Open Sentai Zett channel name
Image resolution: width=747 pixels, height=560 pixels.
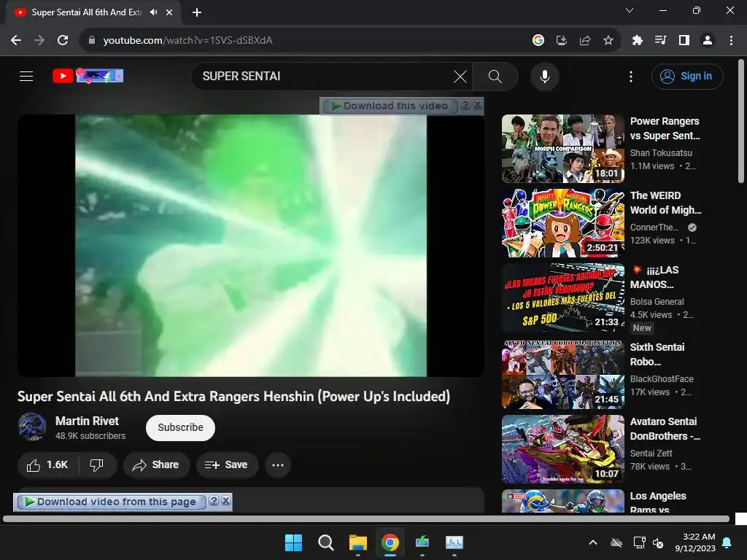click(x=651, y=454)
